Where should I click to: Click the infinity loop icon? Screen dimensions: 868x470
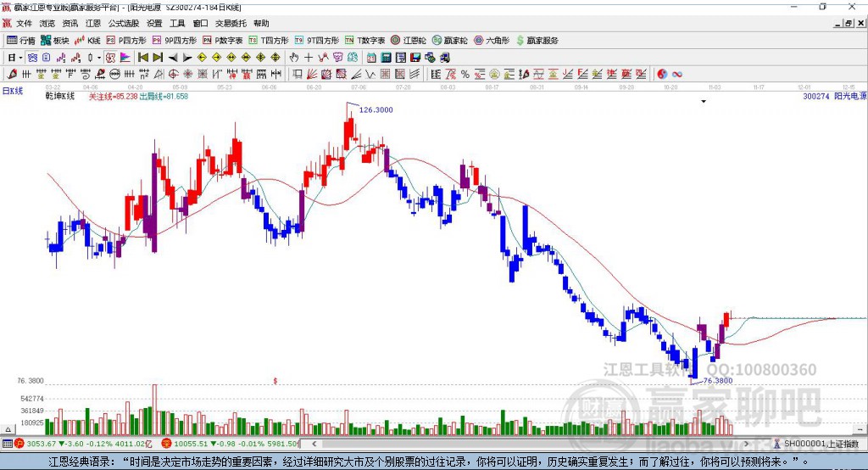pyautogui.click(x=677, y=75)
